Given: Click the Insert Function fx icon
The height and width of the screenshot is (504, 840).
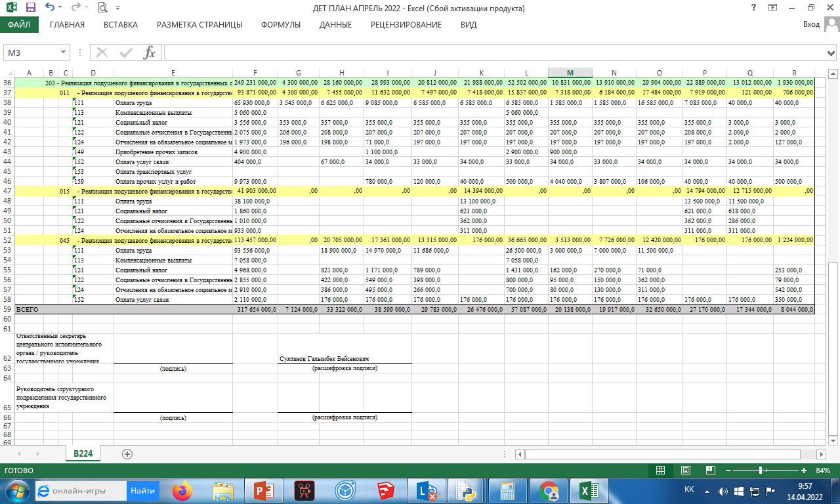Looking at the screenshot, I should tap(150, 52).
